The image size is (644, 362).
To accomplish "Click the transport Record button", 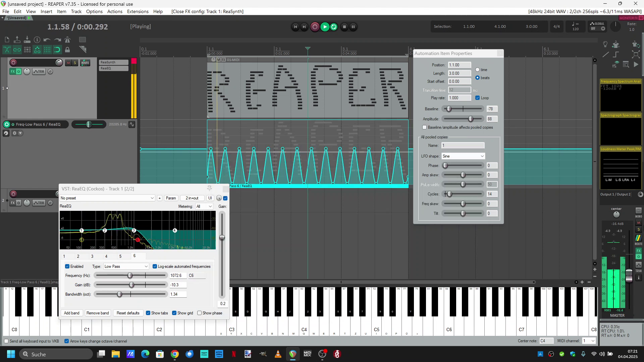I will click(315, 27).
